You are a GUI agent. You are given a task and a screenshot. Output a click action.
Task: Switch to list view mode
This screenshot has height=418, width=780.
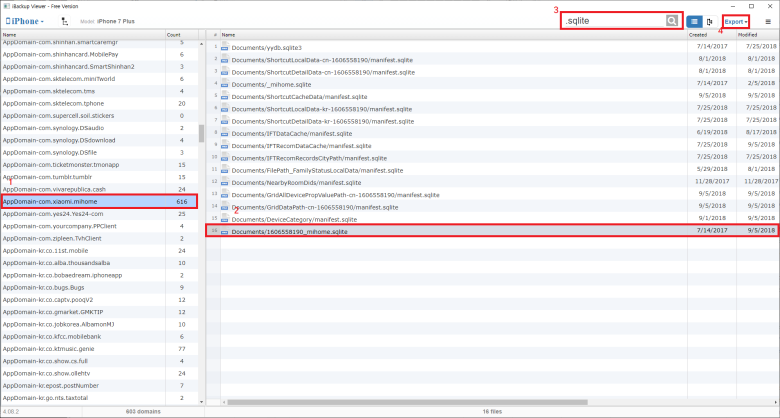tap(695, 21)
